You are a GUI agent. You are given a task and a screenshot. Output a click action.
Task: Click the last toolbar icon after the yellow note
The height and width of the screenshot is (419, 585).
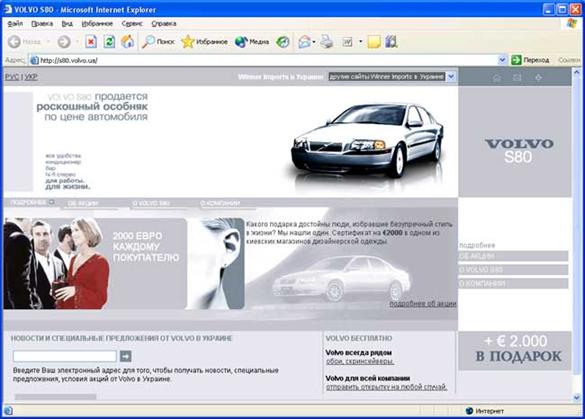coord(391,42)
